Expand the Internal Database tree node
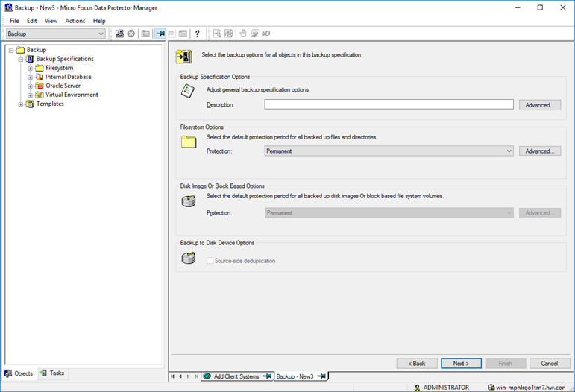This screenshot has width=575, height=392. click(x=30, y=77)
